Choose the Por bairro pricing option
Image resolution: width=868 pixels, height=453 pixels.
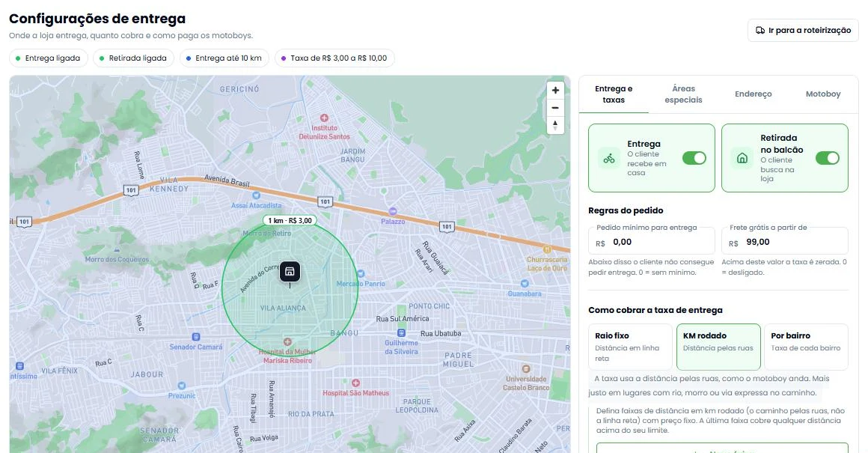(x=806, y=347)
